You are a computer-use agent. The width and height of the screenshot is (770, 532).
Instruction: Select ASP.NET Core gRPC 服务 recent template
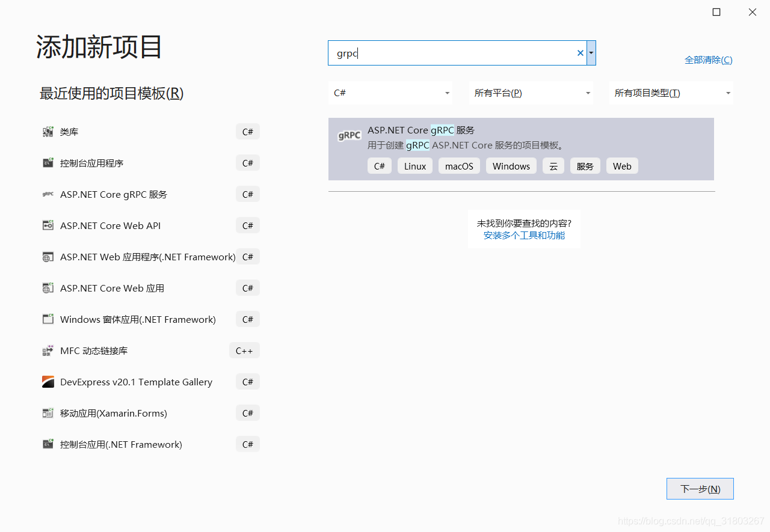pyautogui.click(x=150, y=194)
